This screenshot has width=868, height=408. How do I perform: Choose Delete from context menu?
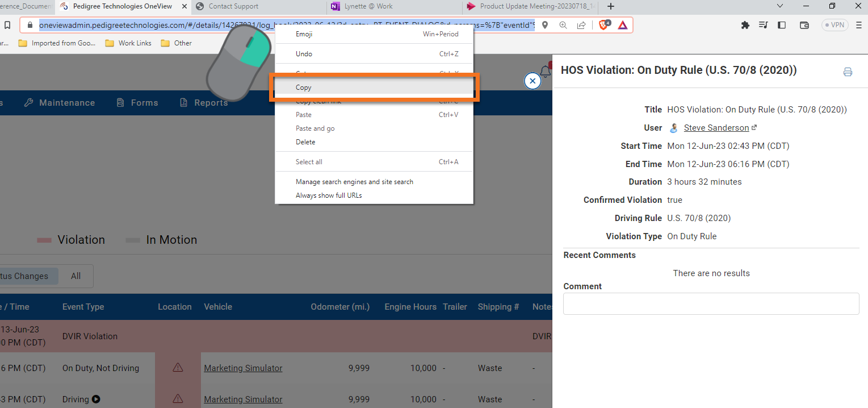coord(374,142)
